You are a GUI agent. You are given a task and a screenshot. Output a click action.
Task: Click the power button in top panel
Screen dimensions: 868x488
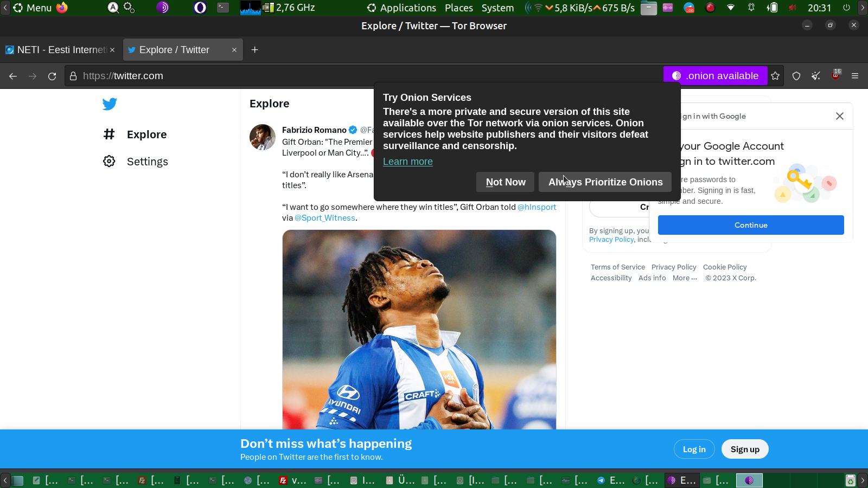click(x=846, y=8)
